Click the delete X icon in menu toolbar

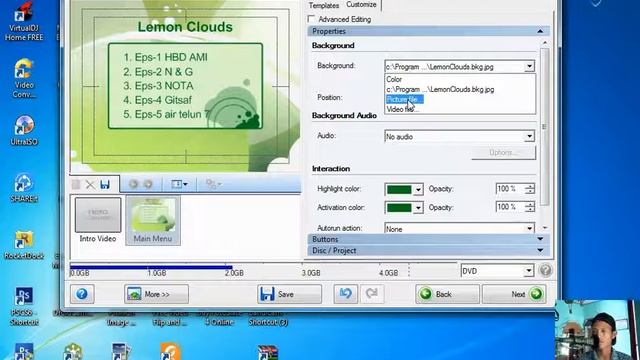tap(90, 184)
